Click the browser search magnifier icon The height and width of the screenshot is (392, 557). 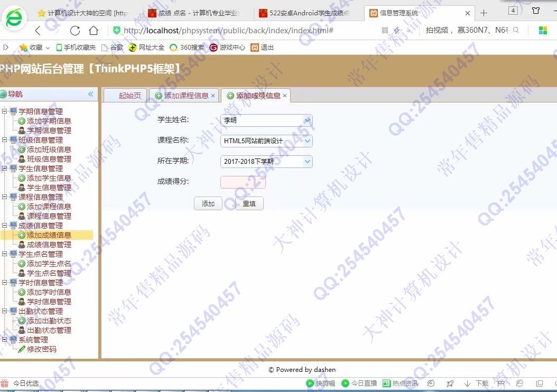click(x=516, y=31)
